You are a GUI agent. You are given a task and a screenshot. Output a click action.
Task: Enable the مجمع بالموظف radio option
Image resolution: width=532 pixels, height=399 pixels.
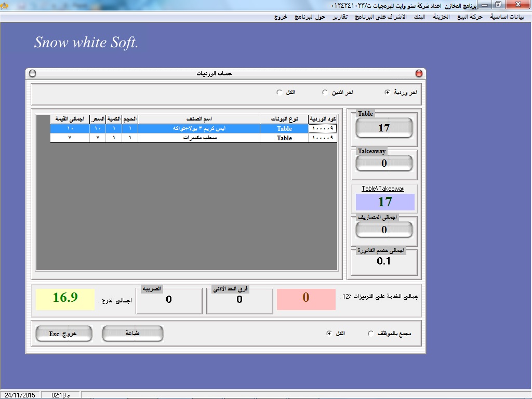(x=370, y=334)
